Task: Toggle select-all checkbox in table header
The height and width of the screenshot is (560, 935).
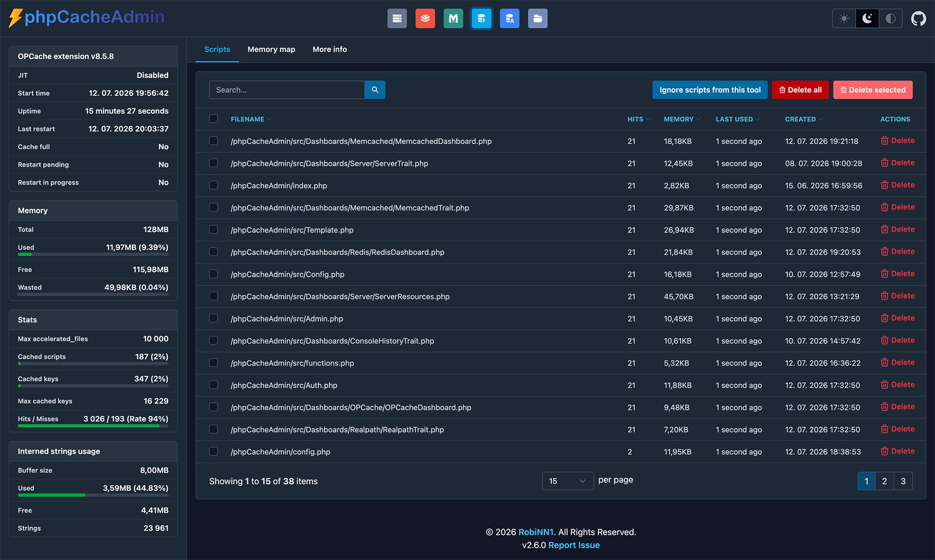Action: coord(213,118)
